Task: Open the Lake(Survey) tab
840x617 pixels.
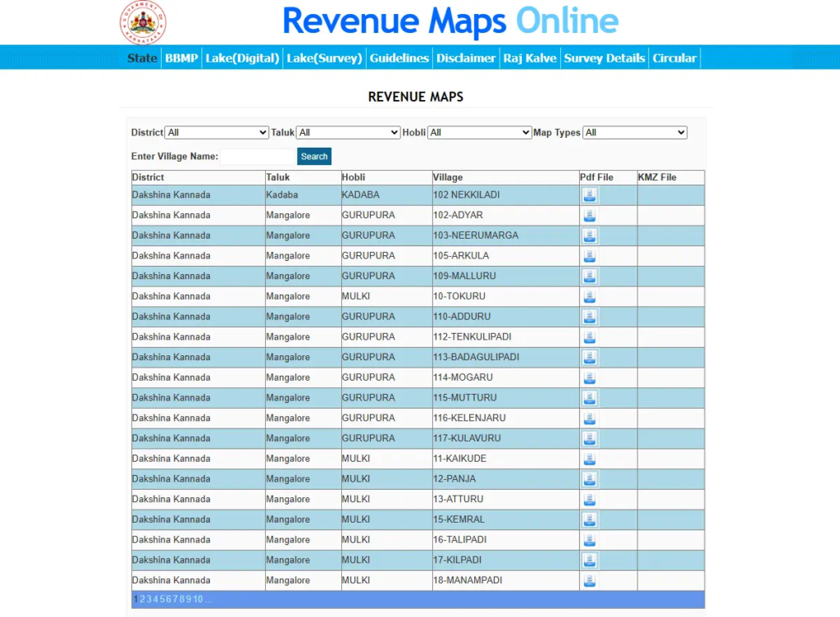Action: (324, 57)
